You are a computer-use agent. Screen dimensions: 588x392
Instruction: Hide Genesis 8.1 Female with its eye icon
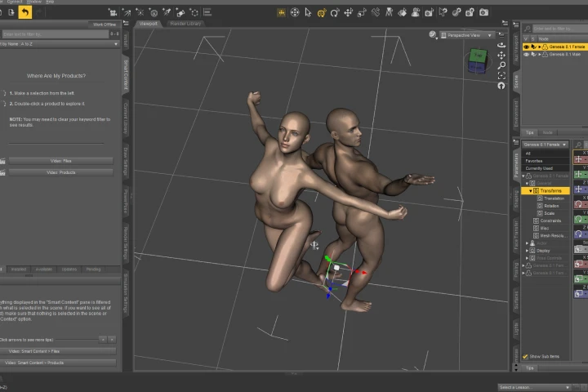click(527, 47)
